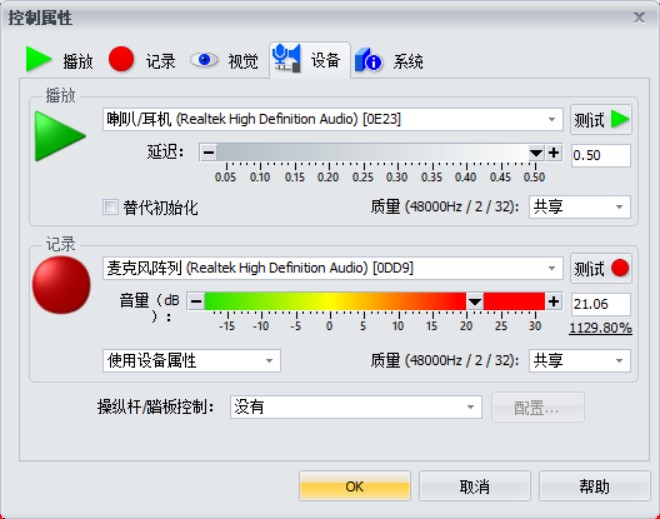660x519 pixels.
Task: Switch to the 播放 tab
Action: [x=59, y=60]
